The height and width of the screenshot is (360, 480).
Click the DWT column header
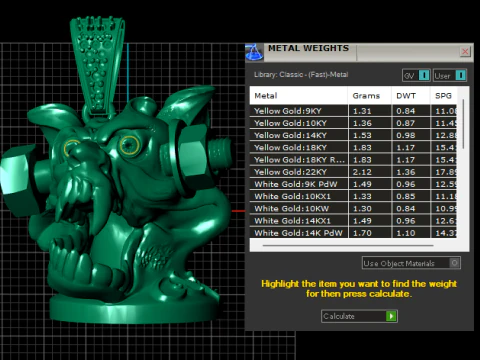[x=410, y=96]
